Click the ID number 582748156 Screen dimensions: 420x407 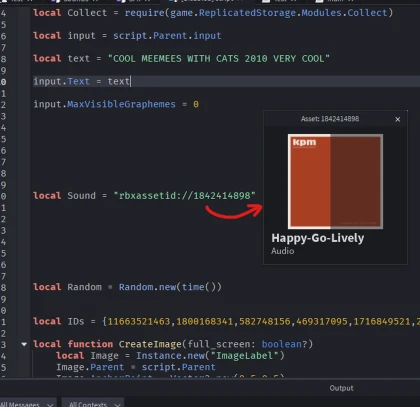pyautogui.click(x=265, y=321)
